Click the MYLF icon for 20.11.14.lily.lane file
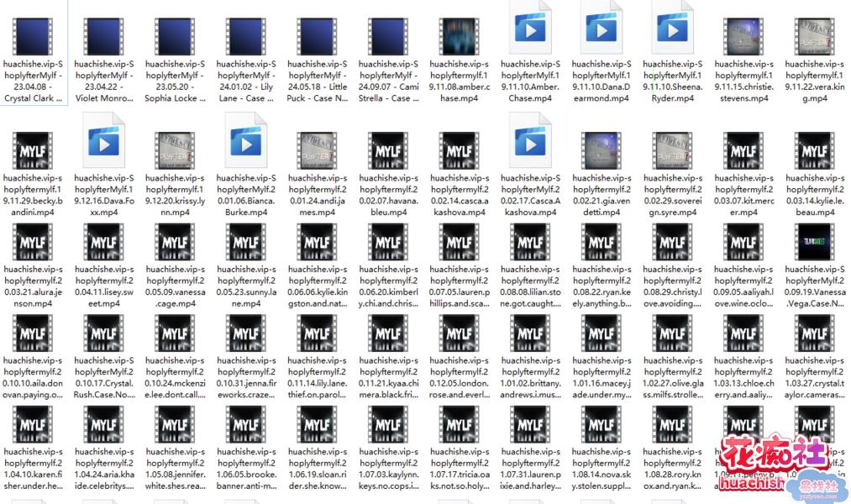 tap(317, 333)
